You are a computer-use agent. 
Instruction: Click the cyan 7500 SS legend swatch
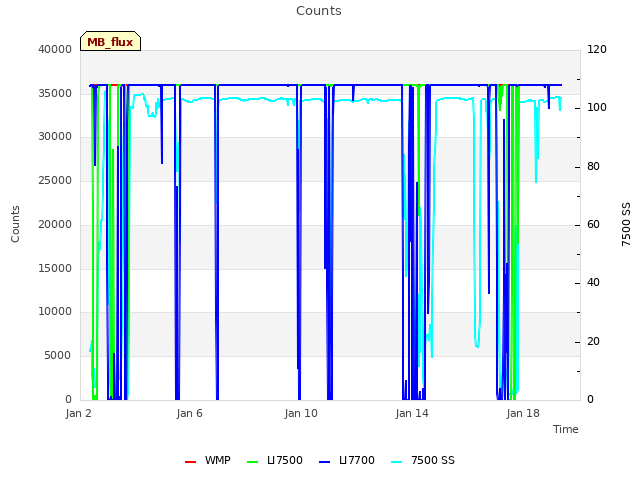click(397, 462)
